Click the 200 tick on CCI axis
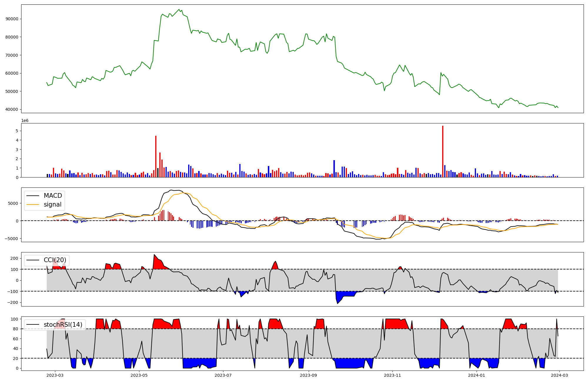 14,258
